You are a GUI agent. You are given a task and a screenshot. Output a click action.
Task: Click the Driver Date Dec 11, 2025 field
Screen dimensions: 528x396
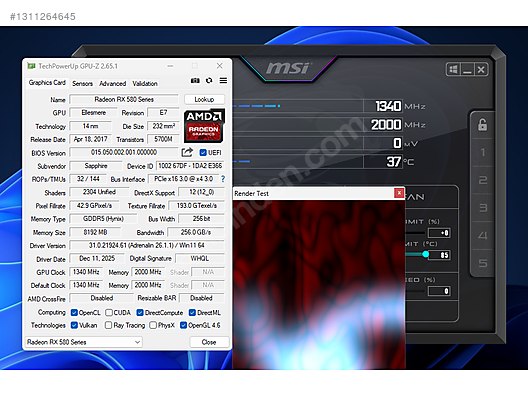pos(97,258)
